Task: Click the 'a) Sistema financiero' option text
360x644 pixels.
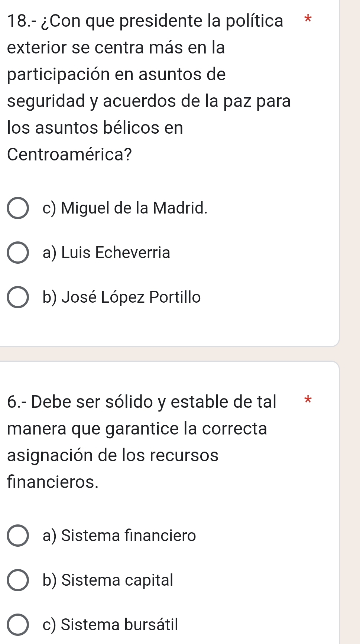Action: click(119, 536)
